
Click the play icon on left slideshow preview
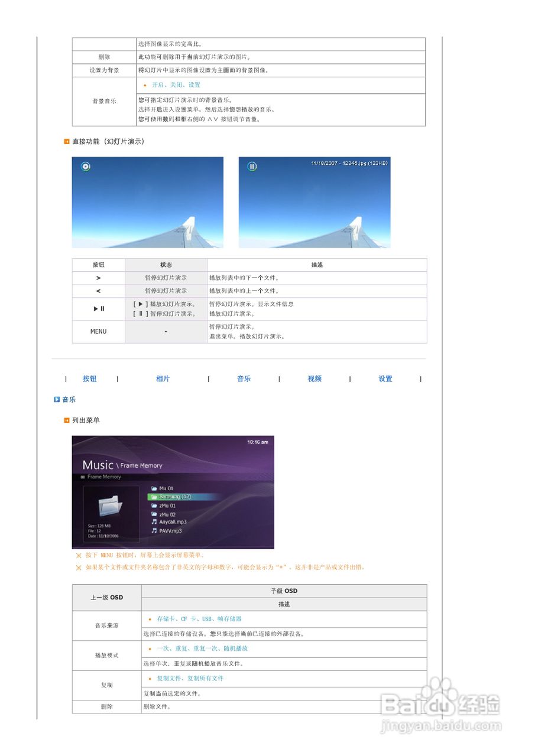pyautogui.click(x=84, y=167)
